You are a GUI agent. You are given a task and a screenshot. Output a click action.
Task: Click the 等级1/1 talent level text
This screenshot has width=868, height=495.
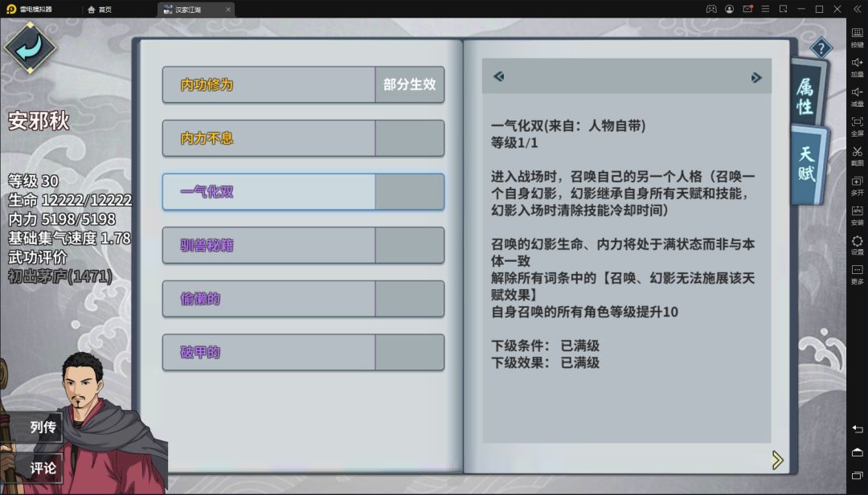pyautogui.click(x=514, y=143)
